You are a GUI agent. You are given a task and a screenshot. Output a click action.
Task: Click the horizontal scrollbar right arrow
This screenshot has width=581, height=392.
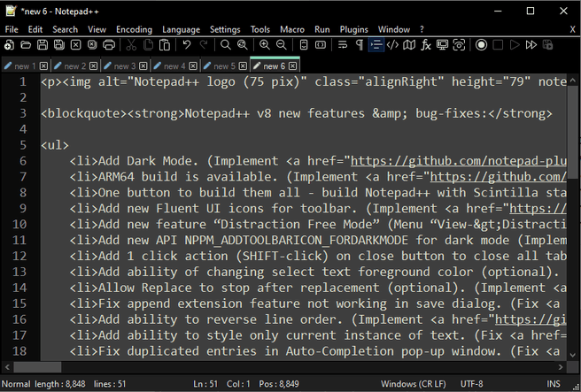tap(561, 367)
